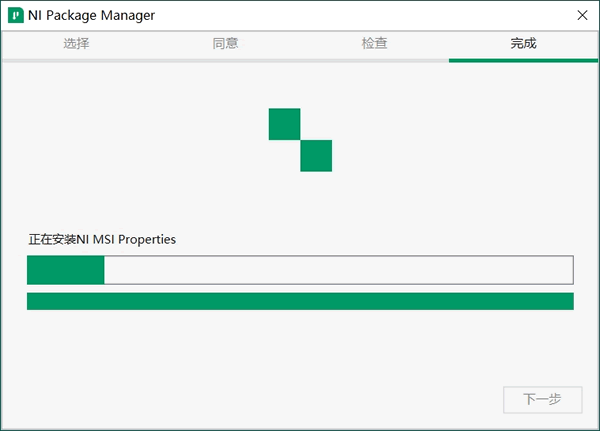This screenshot has width=600, height=431.
Task: Click the full-width green overall progress bar
Action: (300, 301)
